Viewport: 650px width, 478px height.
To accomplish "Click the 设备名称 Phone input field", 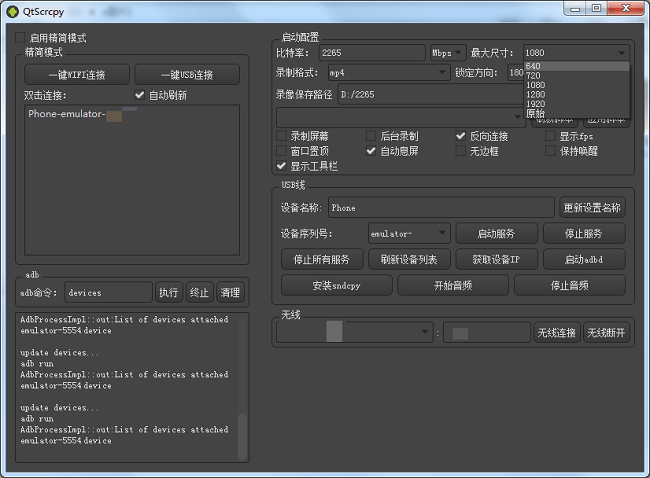I will point(440,208).
